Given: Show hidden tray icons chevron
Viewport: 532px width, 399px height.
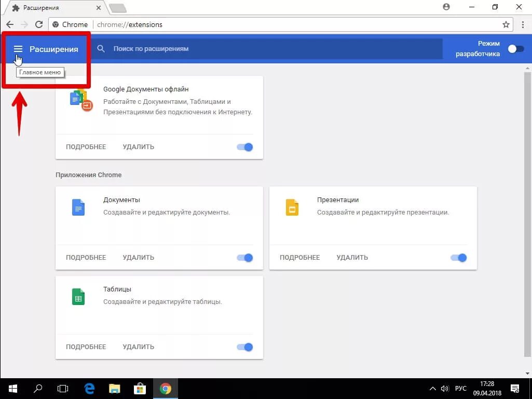Looking at the screenshot, I should click(432, 389).
